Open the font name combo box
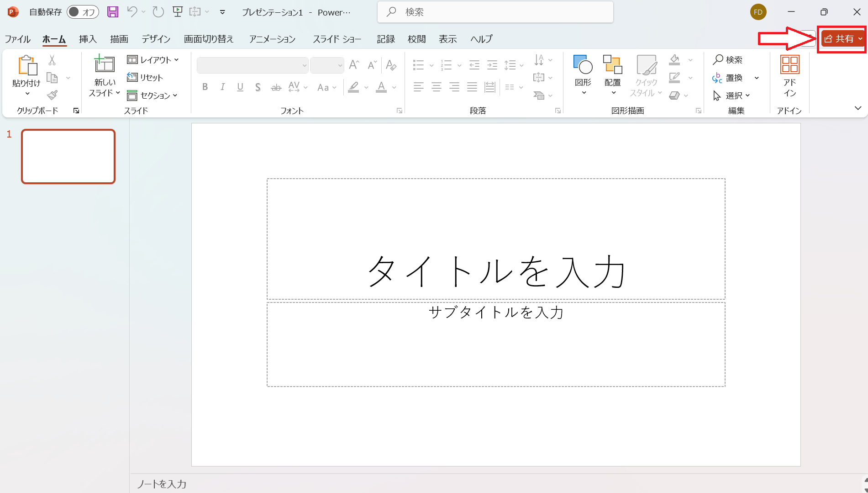 coord(253,65)
